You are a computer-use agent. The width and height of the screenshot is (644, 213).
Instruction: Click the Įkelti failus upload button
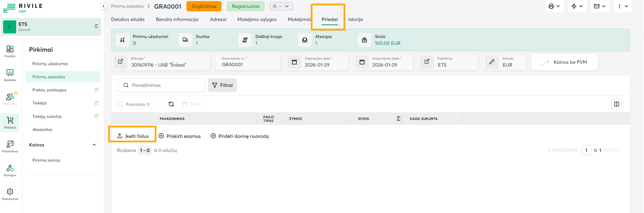133,136
